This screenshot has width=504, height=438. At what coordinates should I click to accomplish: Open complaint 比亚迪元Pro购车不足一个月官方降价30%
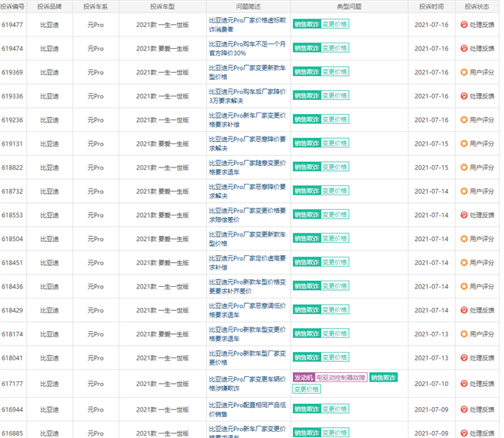click(x=247, y=49)
